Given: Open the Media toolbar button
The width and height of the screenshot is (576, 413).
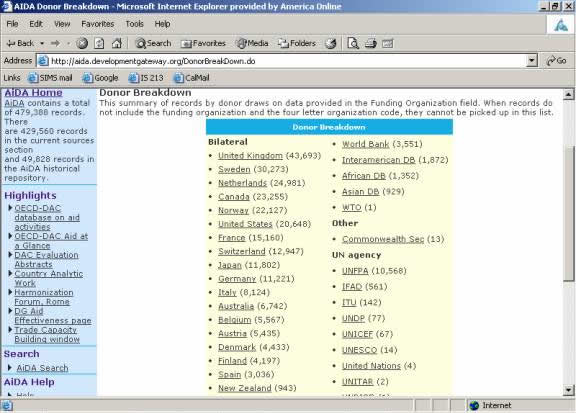Looking at the screenshot, I should point(252,43).
